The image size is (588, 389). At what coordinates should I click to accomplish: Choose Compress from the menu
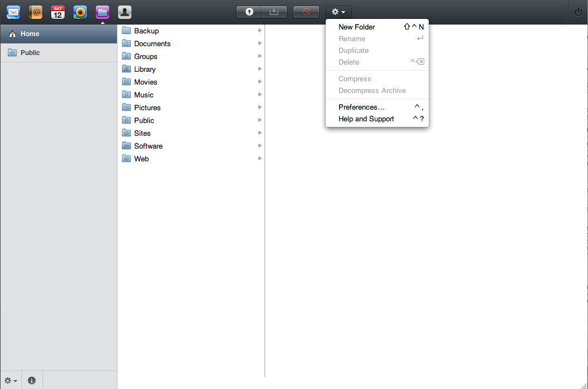click(378, 78)
